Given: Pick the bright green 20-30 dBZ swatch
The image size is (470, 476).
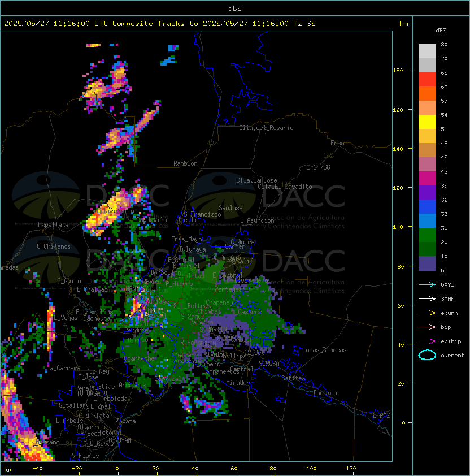Looking at the screenshot, I should click(427, 235).
